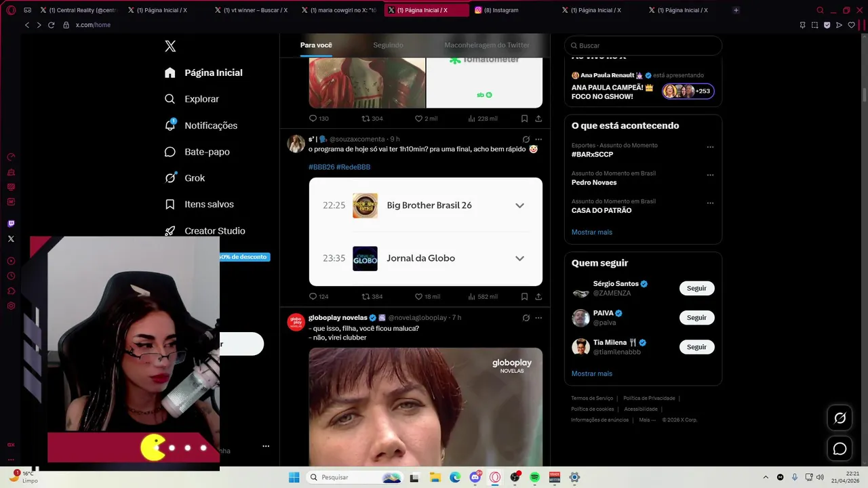Open the #BBB26 hashtag link
The width and height of the screenshot is (868, 488).
coord(321,167)
